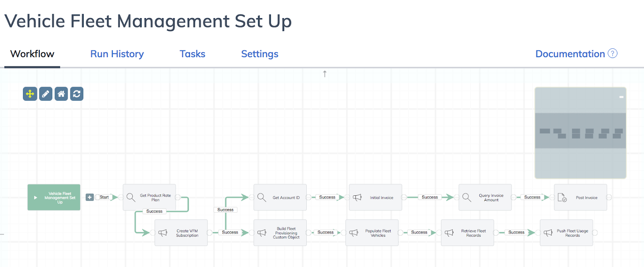Click the minimap overview panel
The height and width of the screenshot is (267, 644).
point(580,133)
